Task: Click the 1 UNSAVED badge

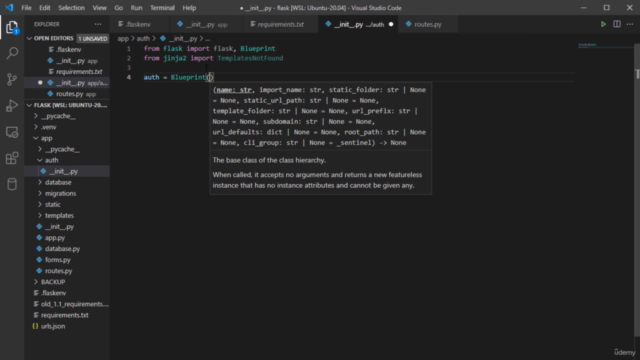Action: click(x=93, y=38)
